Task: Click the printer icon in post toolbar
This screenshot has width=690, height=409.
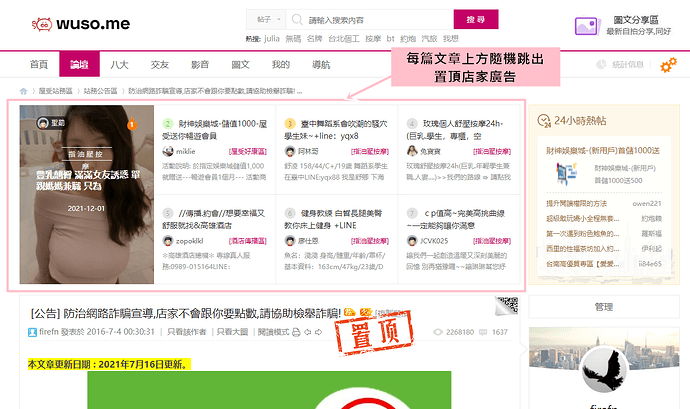Action: (x=296, y=332)
